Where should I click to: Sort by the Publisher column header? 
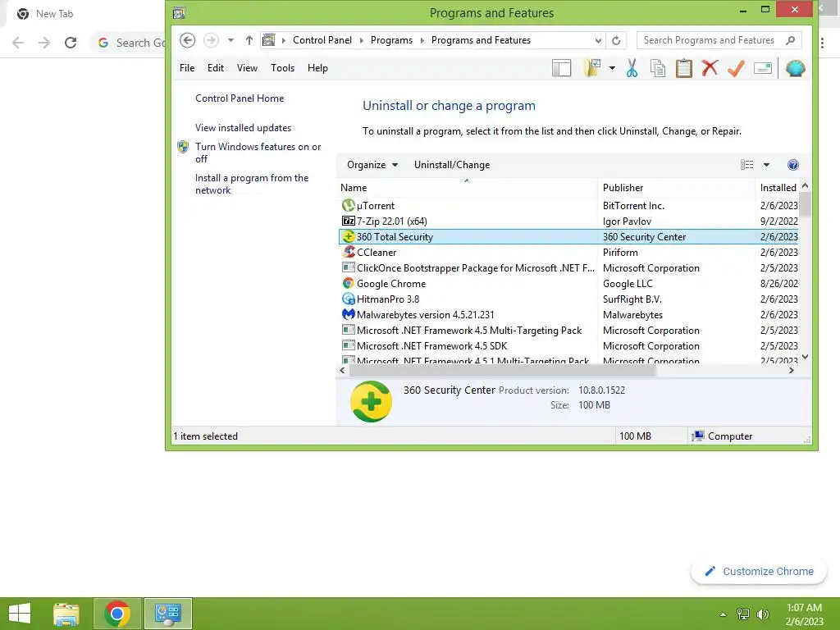(676, 188)
